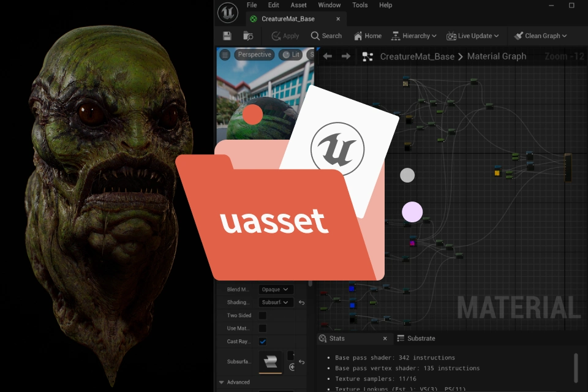Click the Apply toolbar button

(x=285, y=36)
